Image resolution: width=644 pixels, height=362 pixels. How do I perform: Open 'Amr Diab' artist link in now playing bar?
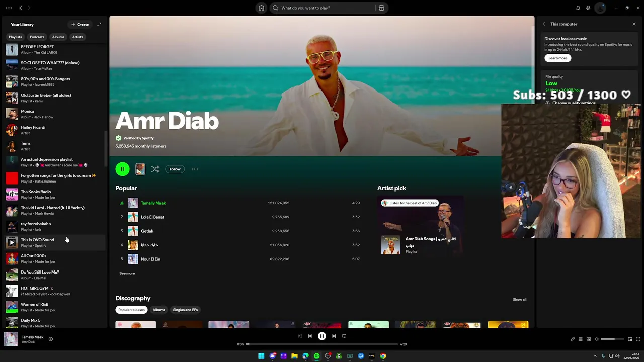[x=28, y=342]
